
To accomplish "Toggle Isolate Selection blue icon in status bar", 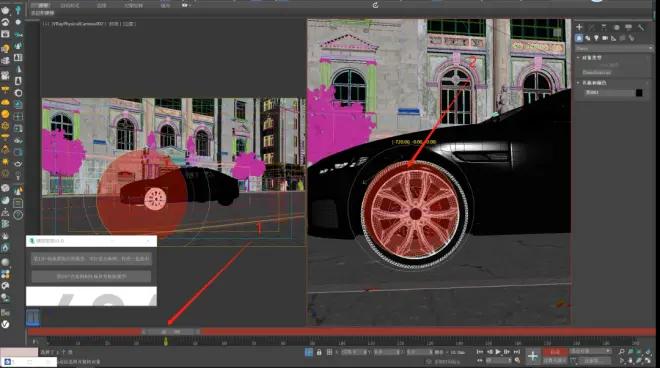I will [309, 352].
